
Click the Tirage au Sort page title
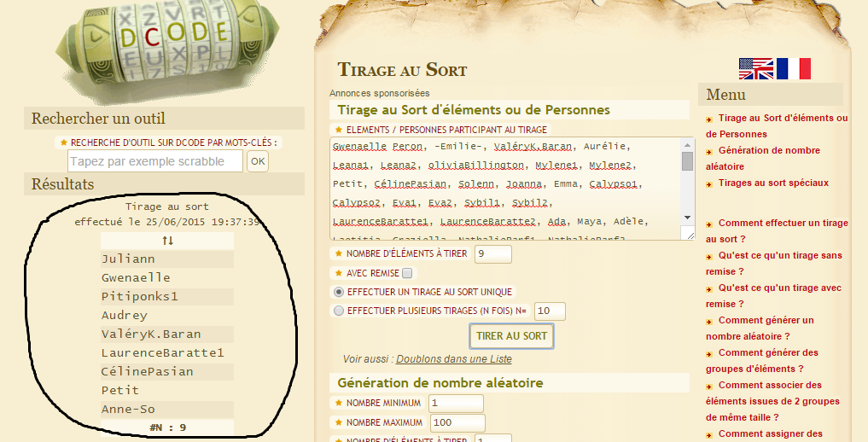coord(403,70)
